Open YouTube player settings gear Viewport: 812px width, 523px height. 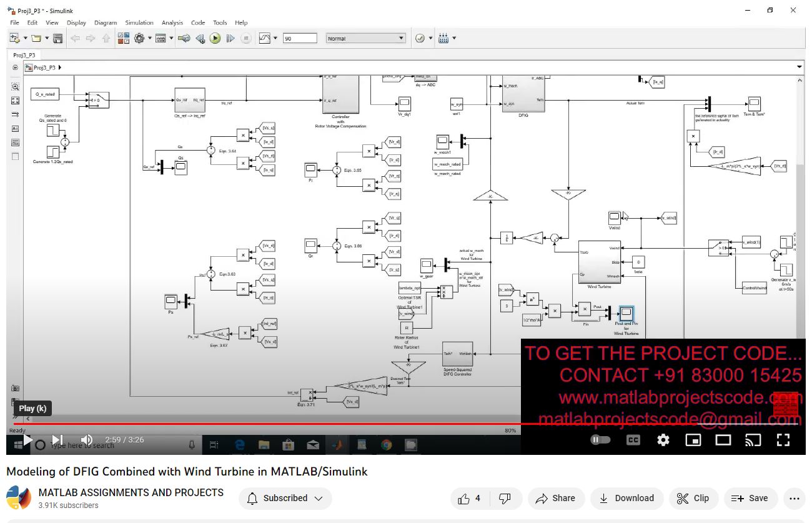[x=663, y=441]
